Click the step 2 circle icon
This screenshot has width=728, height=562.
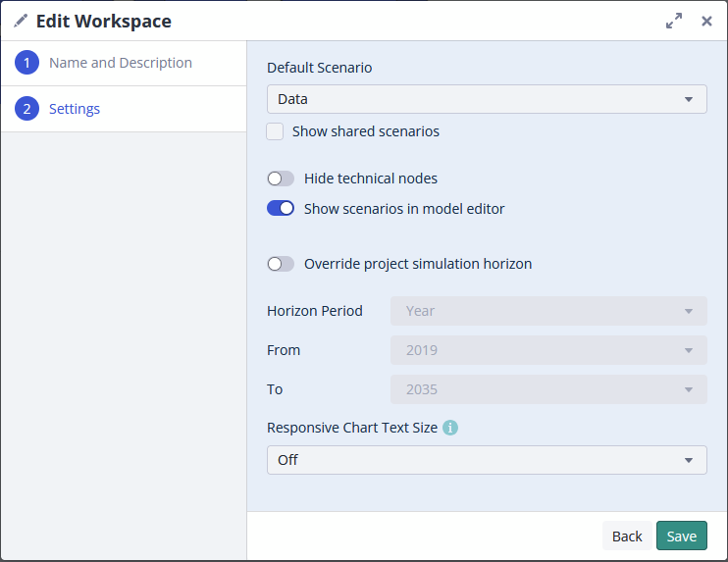click(26, 109)
